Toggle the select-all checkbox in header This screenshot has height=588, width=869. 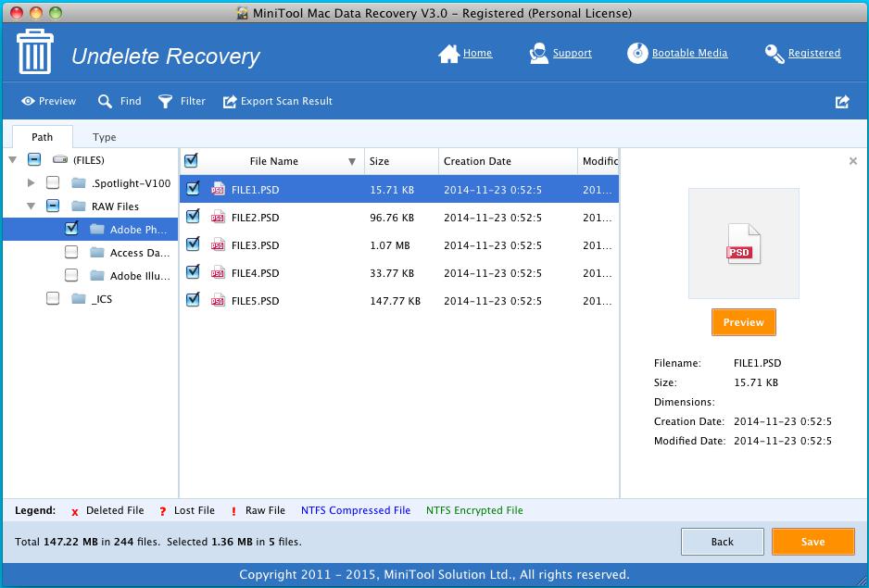191,161
